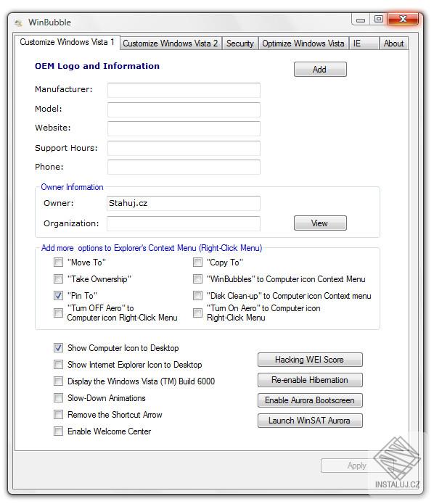Image resolution: width=434 pixels, height=504 pixels.
Task: Enable "Take Ownership" checkbox
Action: coord(58,278)
